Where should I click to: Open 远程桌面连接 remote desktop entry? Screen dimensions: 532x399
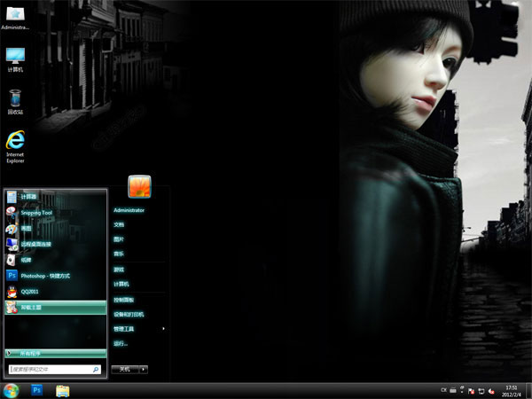[x=56, y=244]
